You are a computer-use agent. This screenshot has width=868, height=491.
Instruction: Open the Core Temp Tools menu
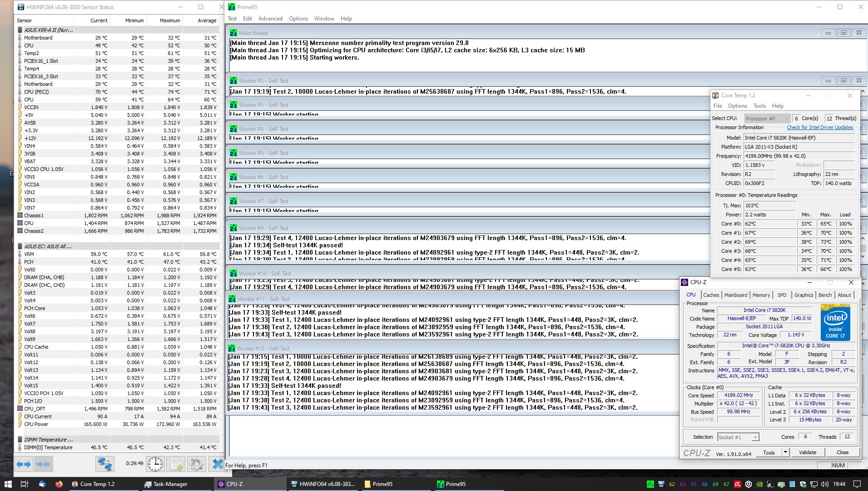coord(759,106)
